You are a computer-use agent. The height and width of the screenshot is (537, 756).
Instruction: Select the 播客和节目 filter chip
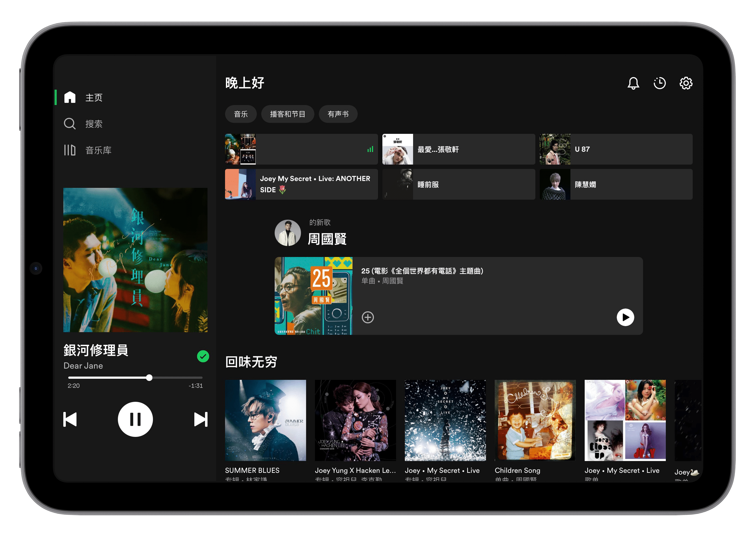point(288,114)
